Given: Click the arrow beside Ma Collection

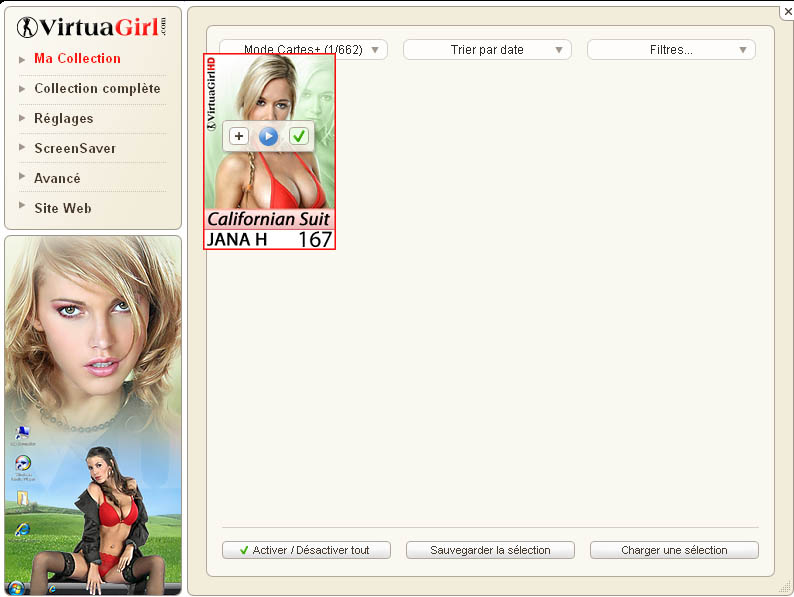Looking at the screenshot, I should [x=22, y=60].
